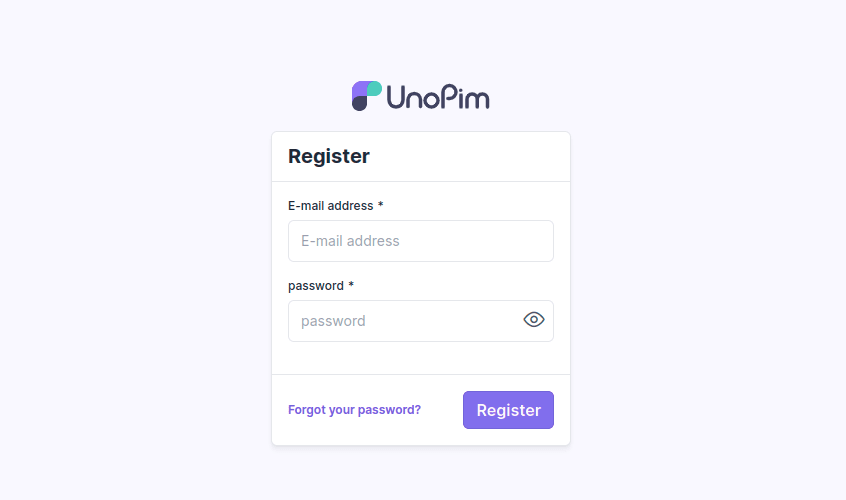Click the UnoPim wordmark text
Screen dimensions: 846x500
438,97
